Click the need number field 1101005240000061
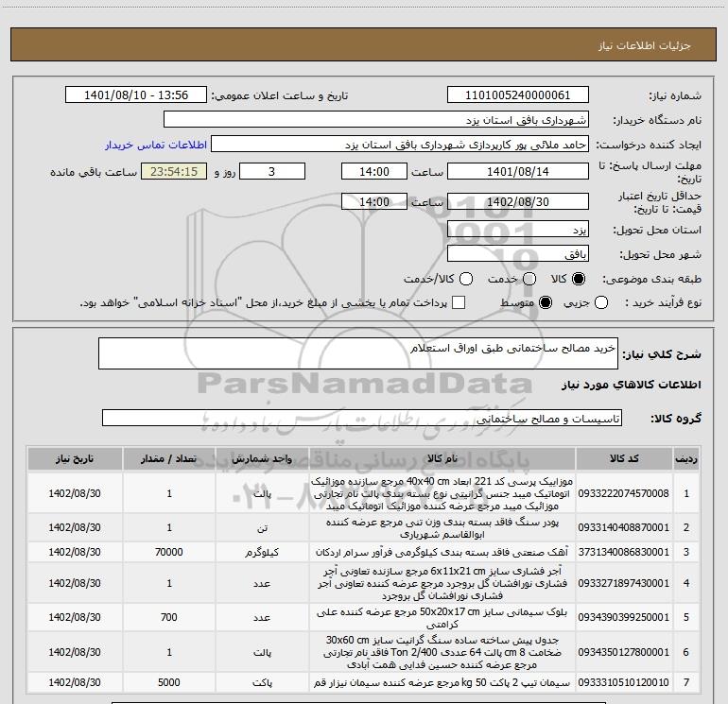Screen dimensions: 728x704 pyautogui.click(x=518, y=95)
